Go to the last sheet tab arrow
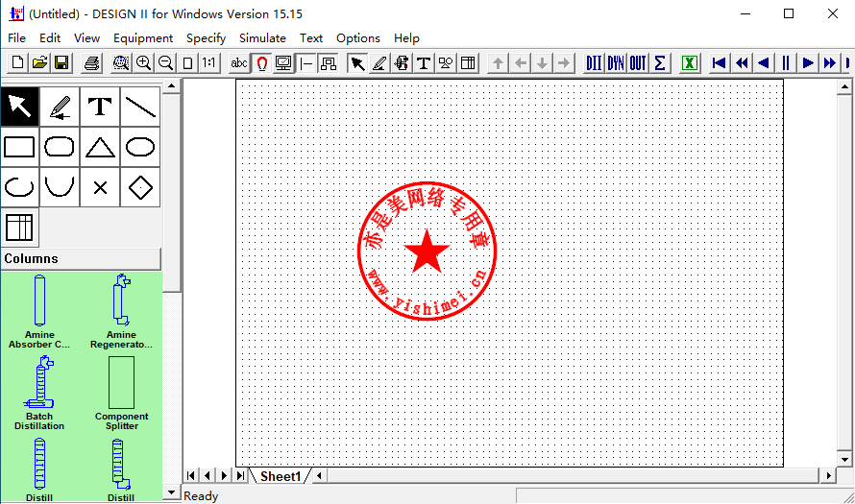The height and width of the screenshot is (504, 855). coord(240,475)
